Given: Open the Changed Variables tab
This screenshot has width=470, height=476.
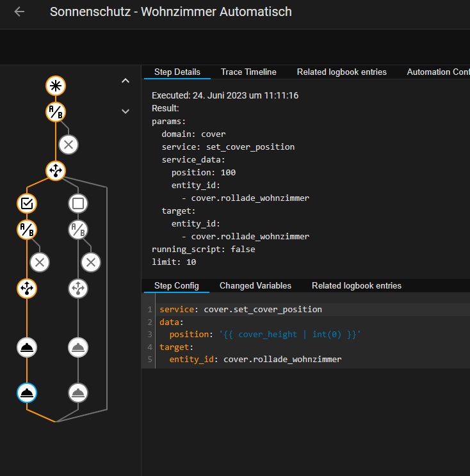Looking at the screenshot, I should [255, 285].
